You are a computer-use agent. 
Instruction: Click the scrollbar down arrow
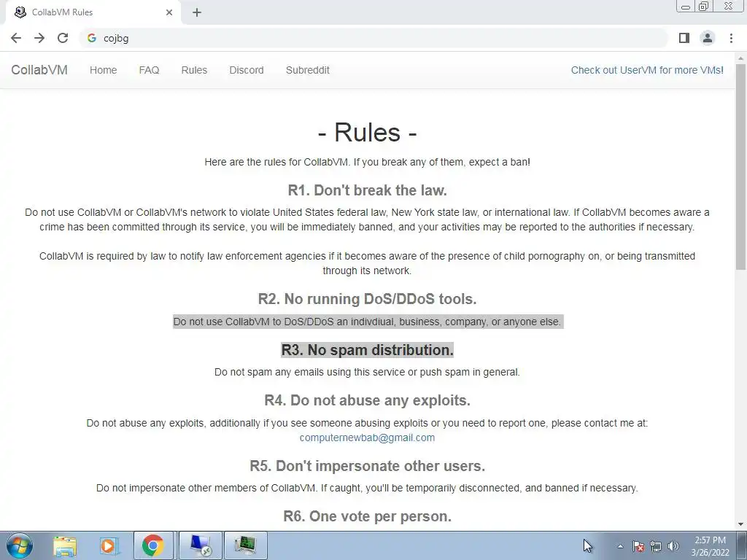point(740,524)
